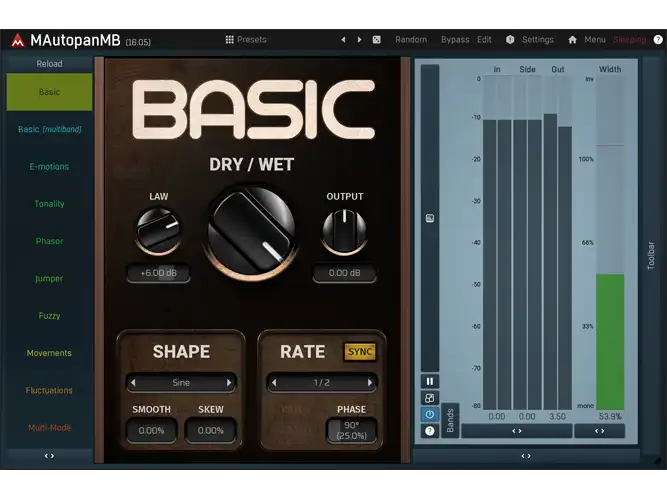
Task: Click the home icon beside Menu
Action: [573, 40]
